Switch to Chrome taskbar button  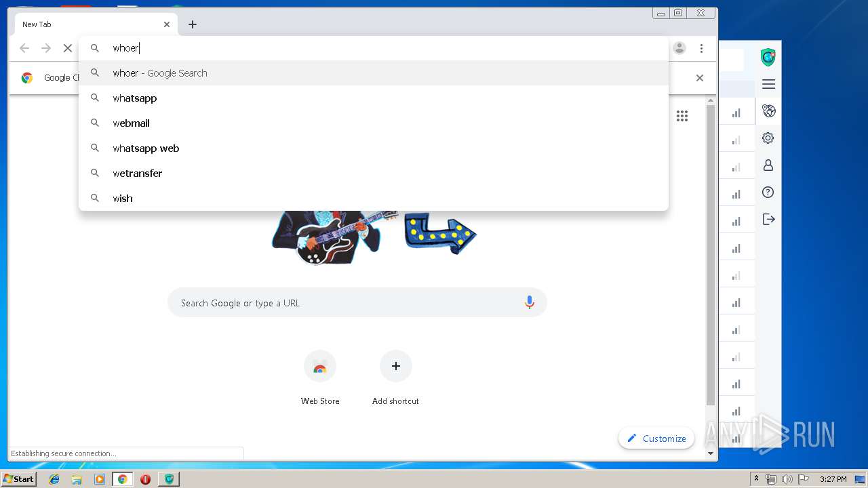click(x=123, y=479)
